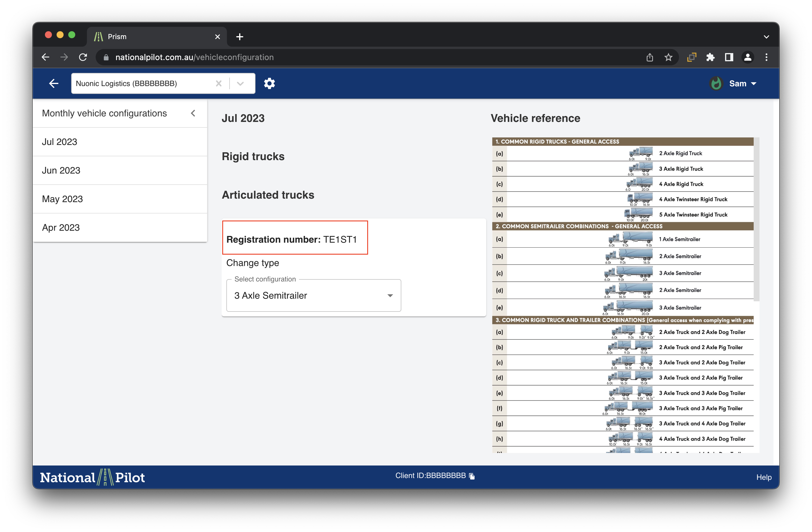Image resolution: width=812 pixels, height=532 pixels.
Task: Open the settings gear icon
Action: (x=269, y=83)
